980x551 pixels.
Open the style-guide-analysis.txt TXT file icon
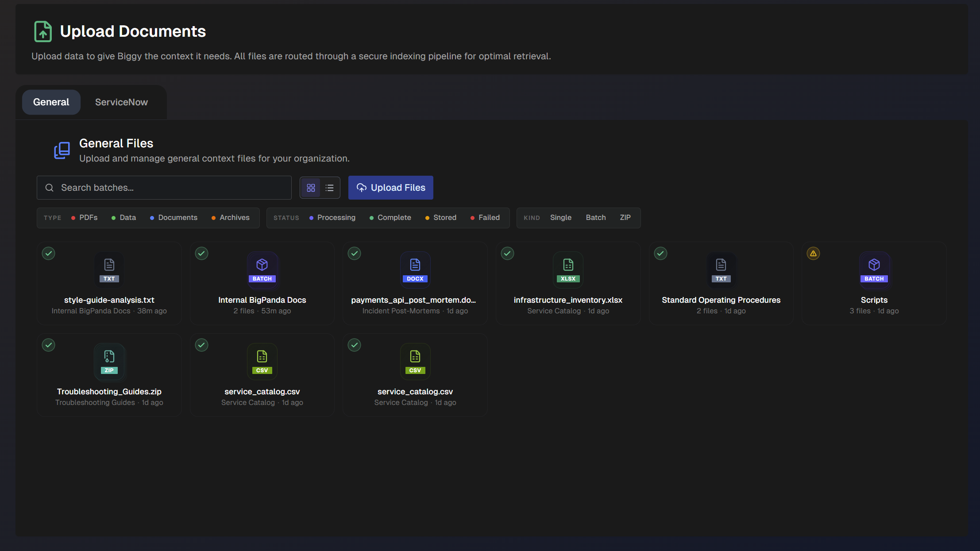coord(109,269)
